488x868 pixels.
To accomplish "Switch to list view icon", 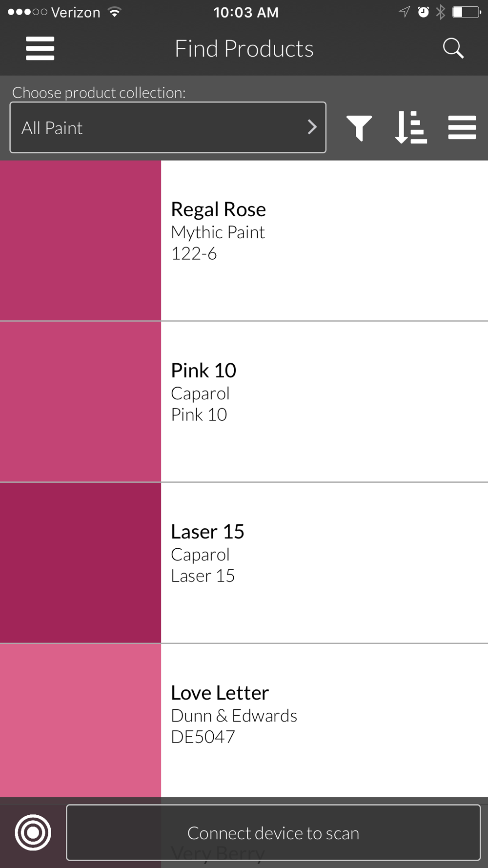I will (462, 127).
